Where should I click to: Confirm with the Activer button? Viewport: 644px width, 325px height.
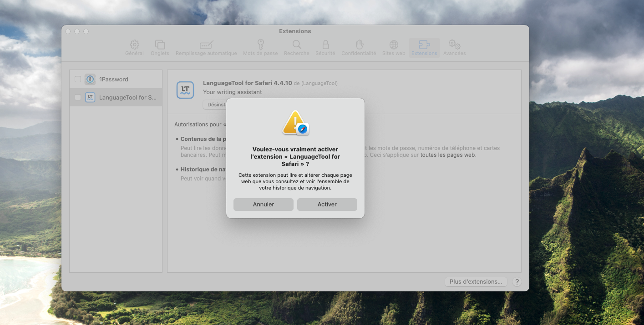(327, 205)
